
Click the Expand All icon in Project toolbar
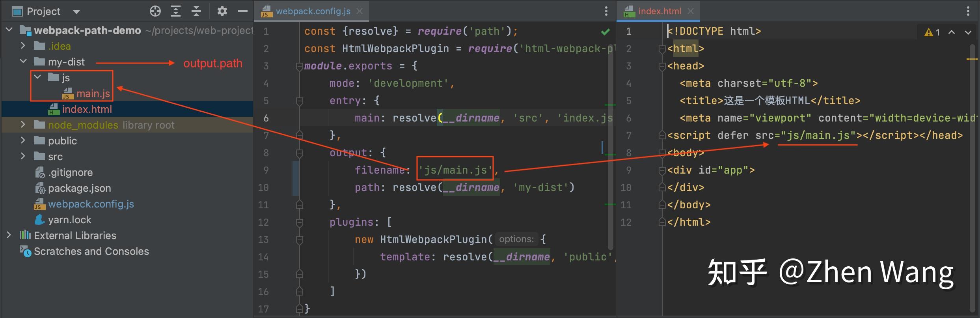(x=176, y=11)
